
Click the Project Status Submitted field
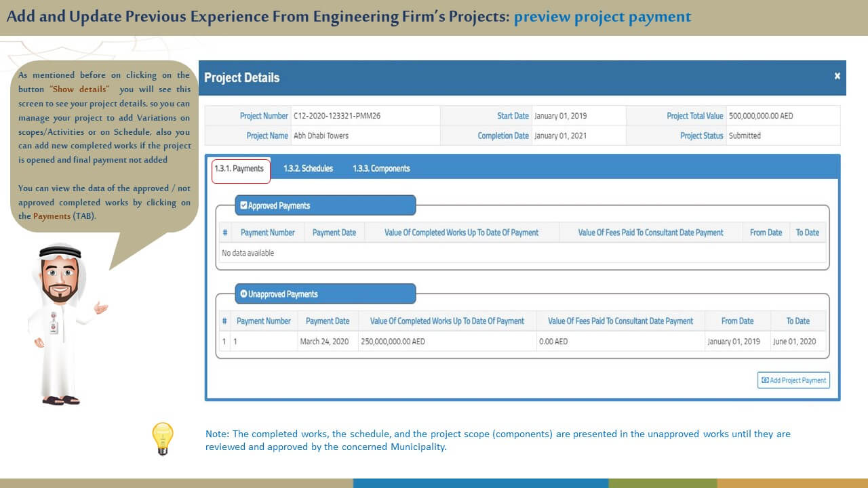click(745, 136)
